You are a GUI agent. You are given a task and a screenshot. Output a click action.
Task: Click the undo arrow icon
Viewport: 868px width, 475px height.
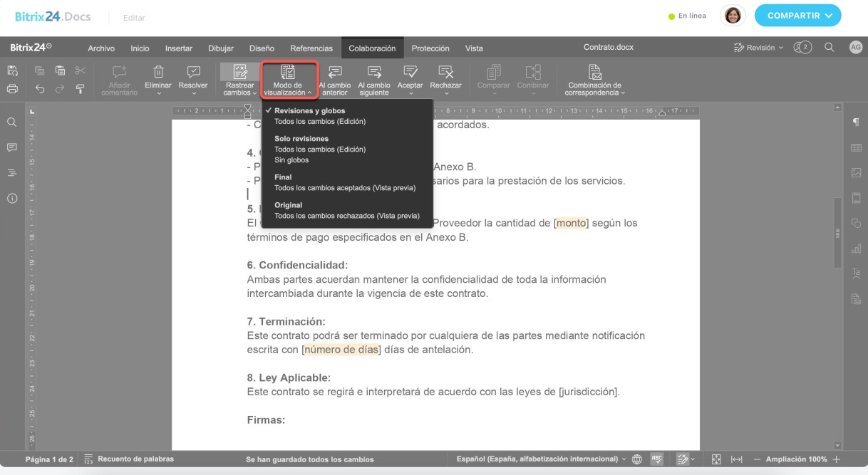pyautogui.click(x=40, y=89)
